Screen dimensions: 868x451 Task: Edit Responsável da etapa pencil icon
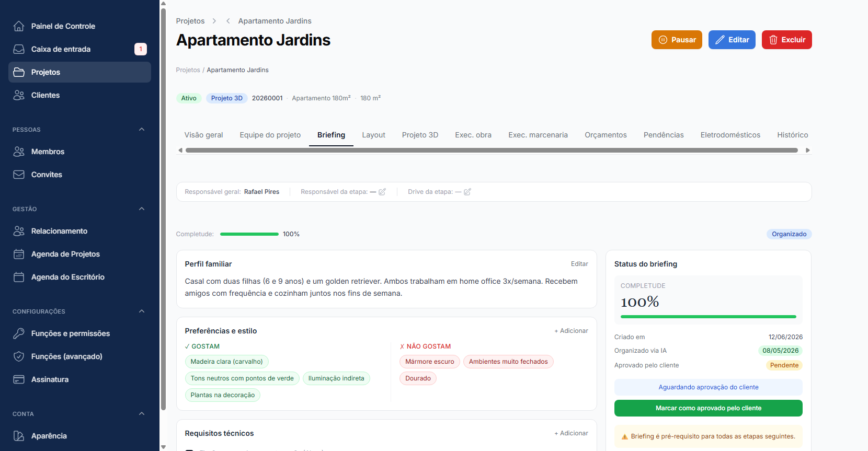pyautogui.click(x=382, y=192)
